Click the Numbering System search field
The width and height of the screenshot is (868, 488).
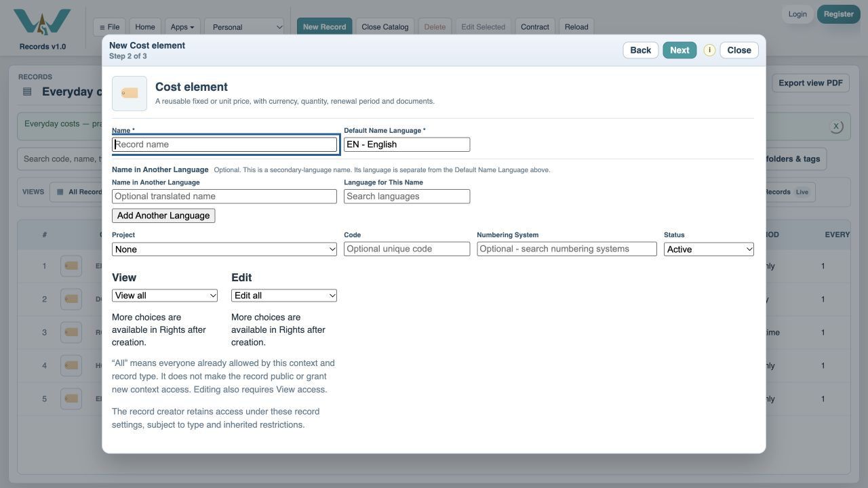coord(567,249)
